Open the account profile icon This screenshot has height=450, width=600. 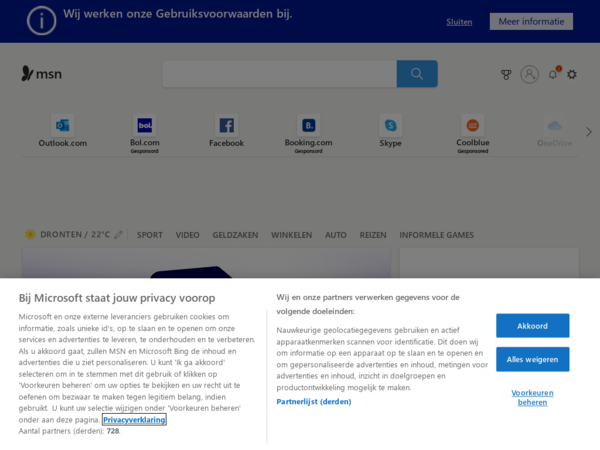tap(529, 74)
